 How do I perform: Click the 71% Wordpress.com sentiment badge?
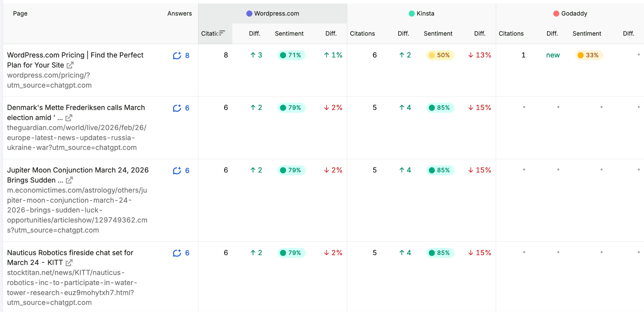pyautogui.click(x=291, y=55)
